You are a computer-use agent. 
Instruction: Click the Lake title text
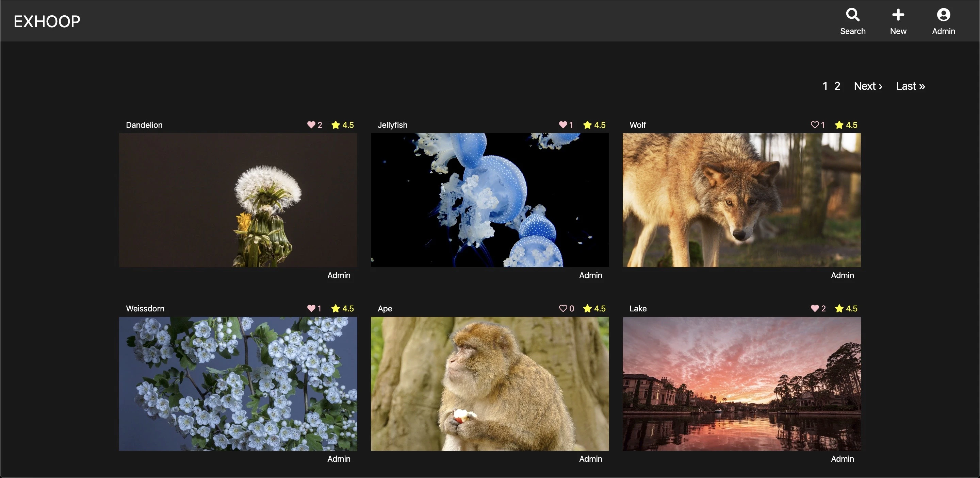638,309
